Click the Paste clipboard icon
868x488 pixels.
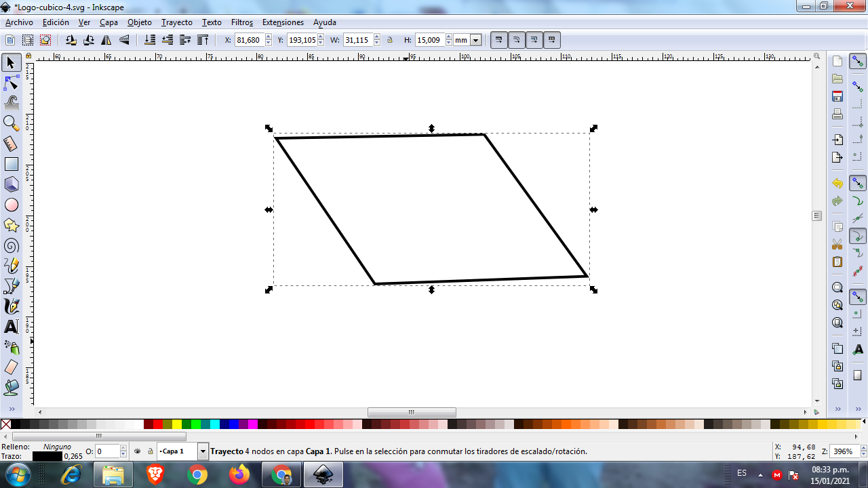(837, 262)
